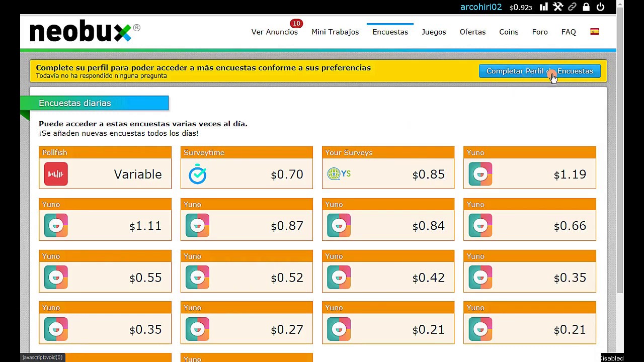Click the red 10 ads notification badge
The width and height of the screenshot is (644, 362).
pos(296,23)
